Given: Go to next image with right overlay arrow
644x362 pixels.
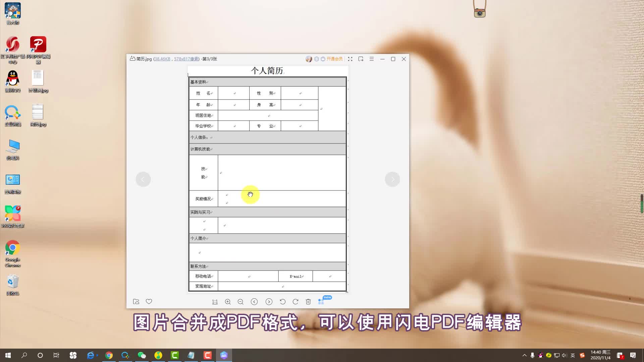Looking at the screenshot, I should point(392,179).
